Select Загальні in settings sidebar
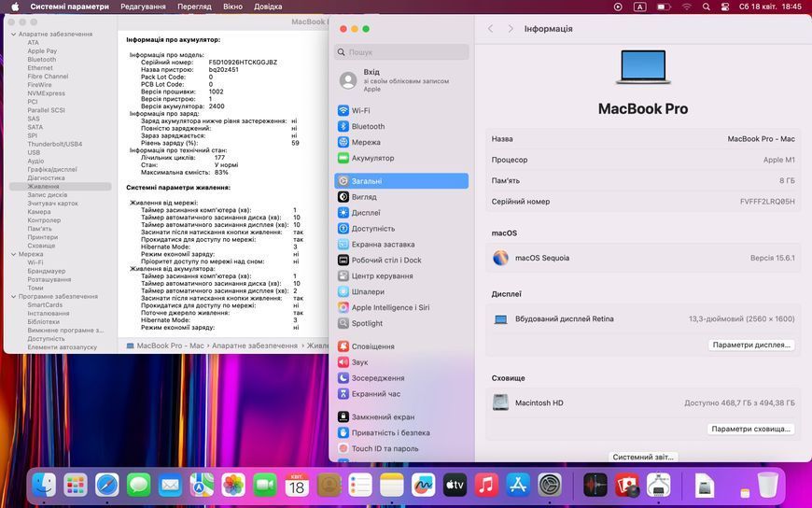 pyautogui.click(x=401, y=181)
